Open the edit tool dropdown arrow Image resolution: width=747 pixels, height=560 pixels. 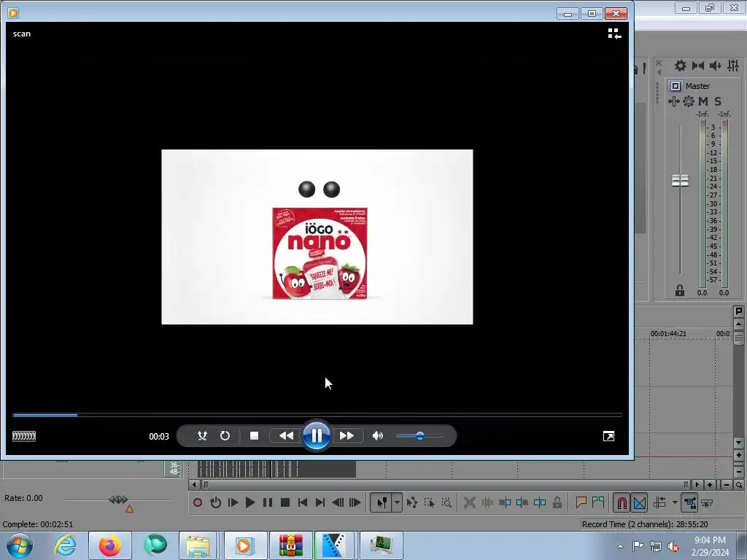tap(397, 502)
